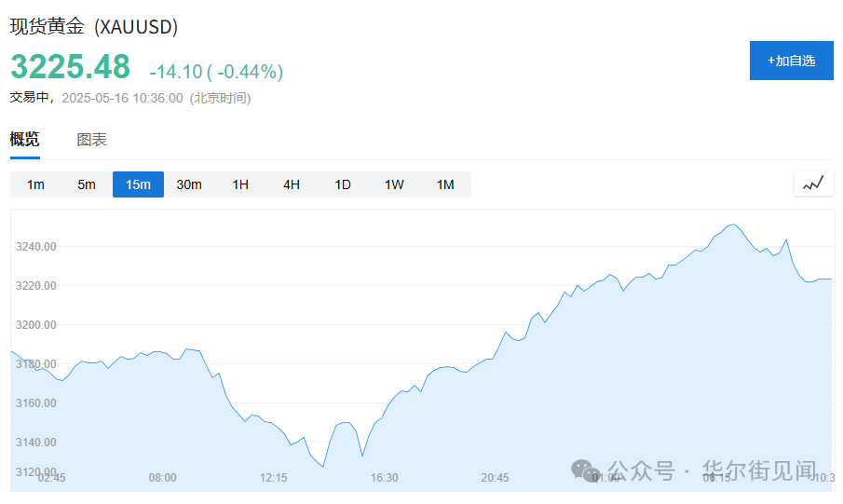
Task: Click the 3140.00 axis label
Action: pyautogui.click(x=36, y=443)
